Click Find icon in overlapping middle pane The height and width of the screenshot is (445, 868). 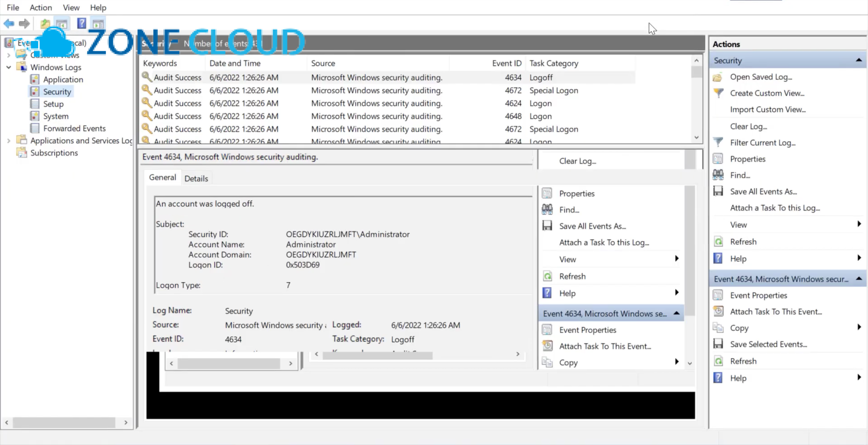547,210
